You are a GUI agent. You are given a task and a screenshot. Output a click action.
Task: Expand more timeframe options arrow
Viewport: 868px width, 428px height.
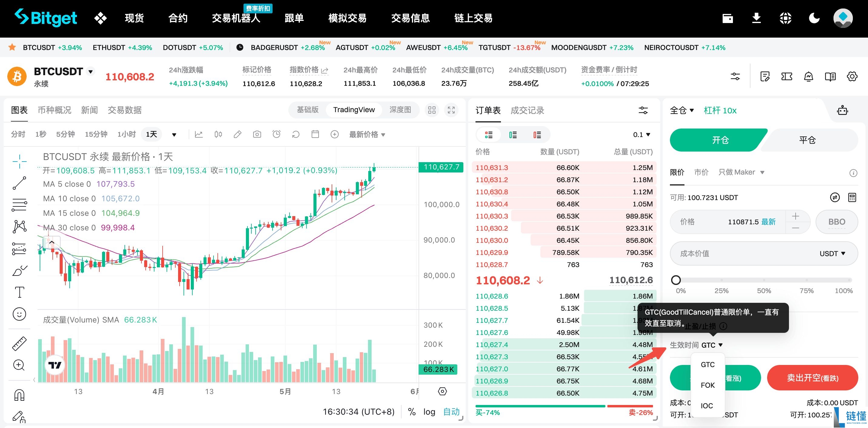(174, 135)
